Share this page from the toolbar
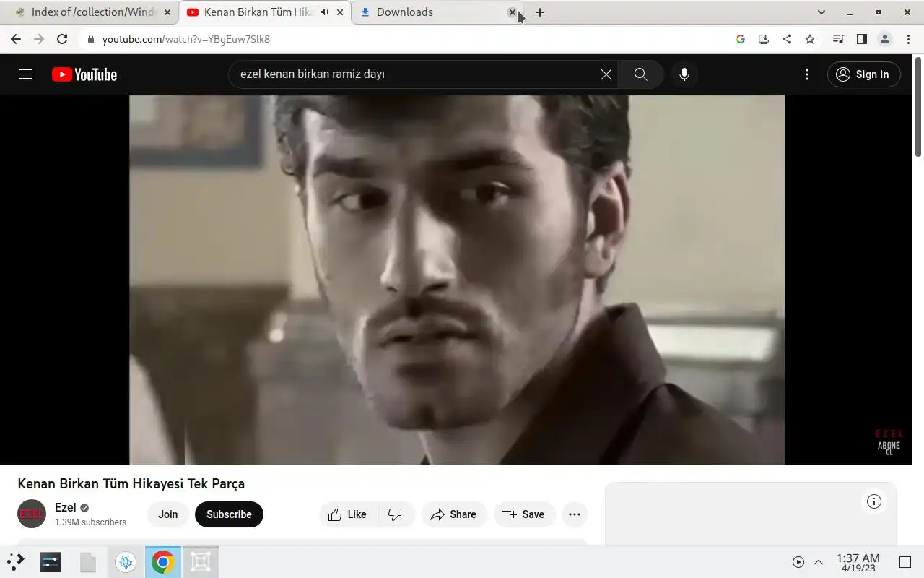924x578 pixels. pyautogui.click(x=787, y=39)
